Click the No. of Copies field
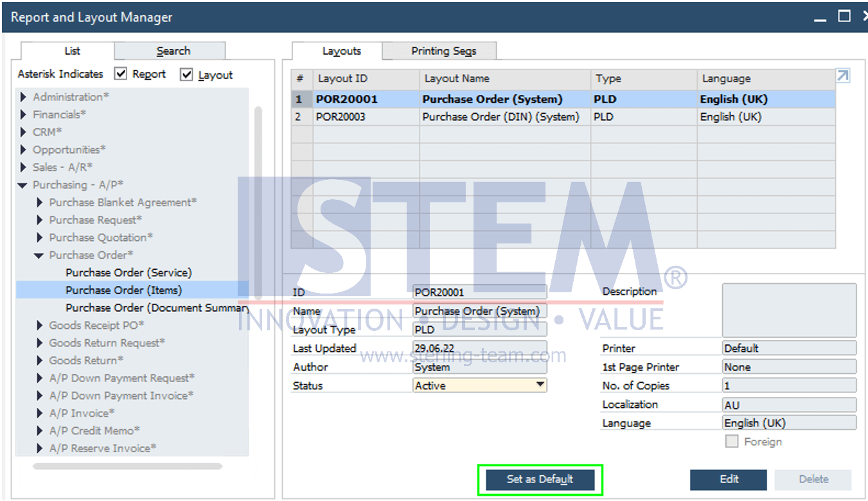This screenshot has height=501, width=868. (789, 385)
